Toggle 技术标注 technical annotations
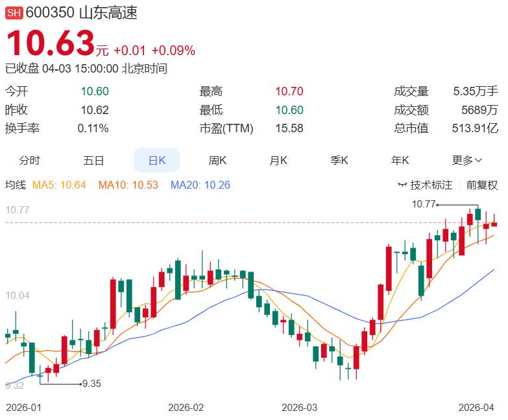 click(x=431, y=185)
